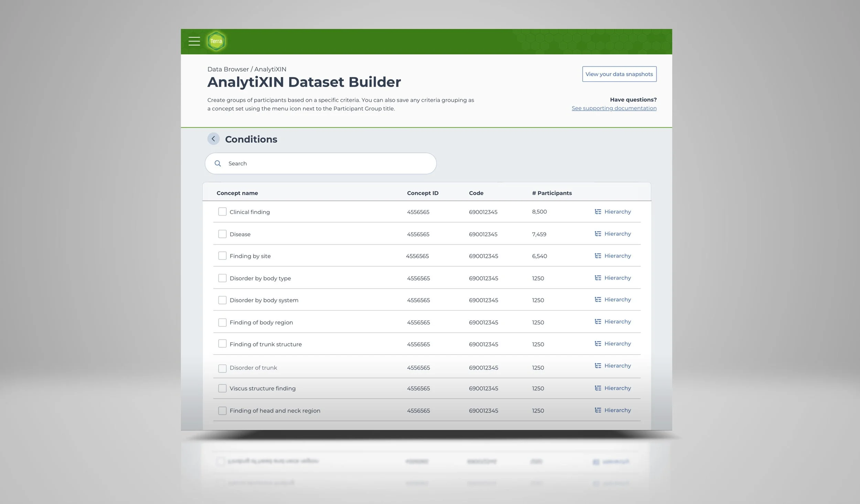
Task: Click participant count 8,500
Action: (539, 212)
